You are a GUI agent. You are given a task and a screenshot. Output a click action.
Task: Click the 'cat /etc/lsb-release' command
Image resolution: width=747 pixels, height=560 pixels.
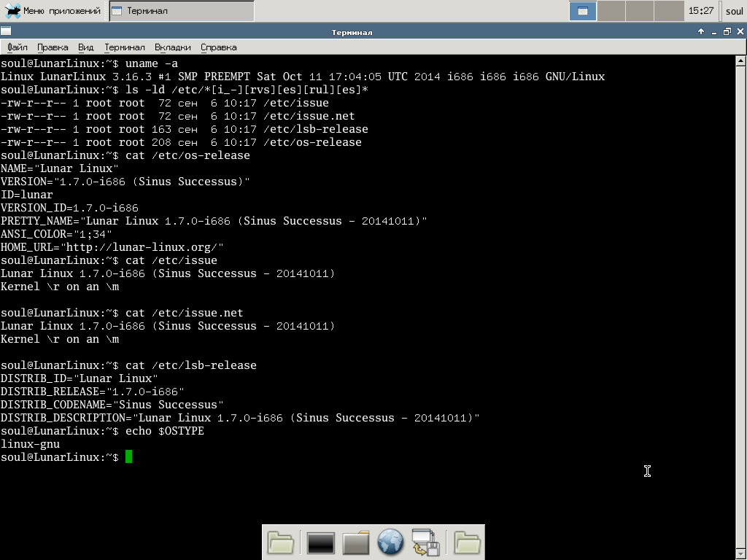coord(191,365)
